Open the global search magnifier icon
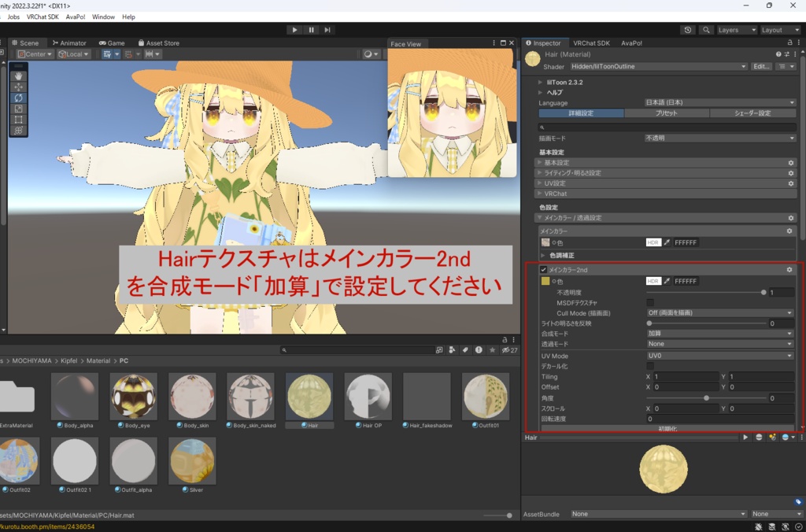Screen dimensions: 806x532 706,31
